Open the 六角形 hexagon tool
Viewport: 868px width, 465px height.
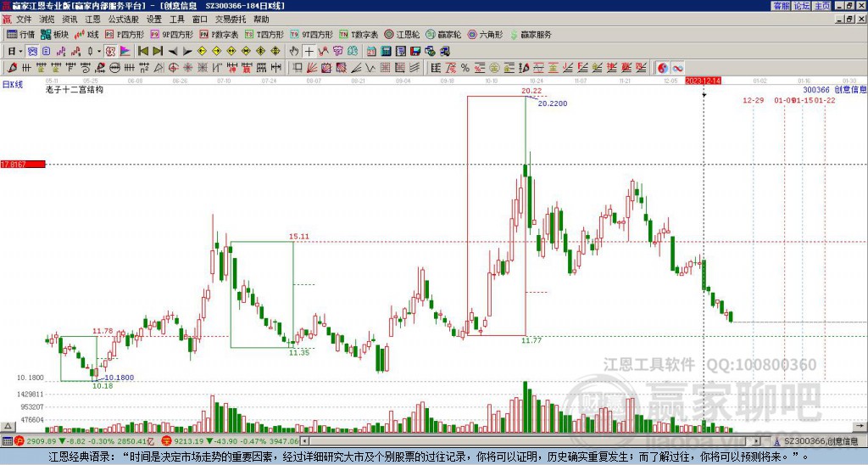point(485,34)
